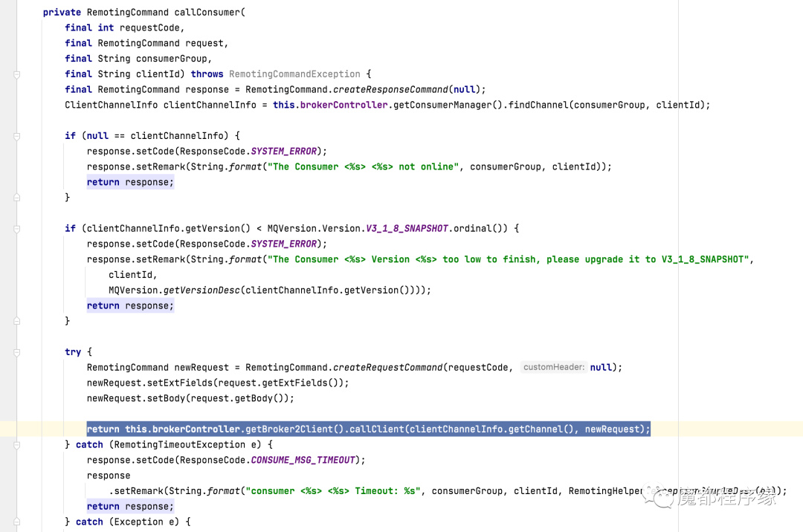803x532 pixels.
Task: Click the "consumer <%s> <%s> Timeout: %s" string
Action: tap(333, 491)
